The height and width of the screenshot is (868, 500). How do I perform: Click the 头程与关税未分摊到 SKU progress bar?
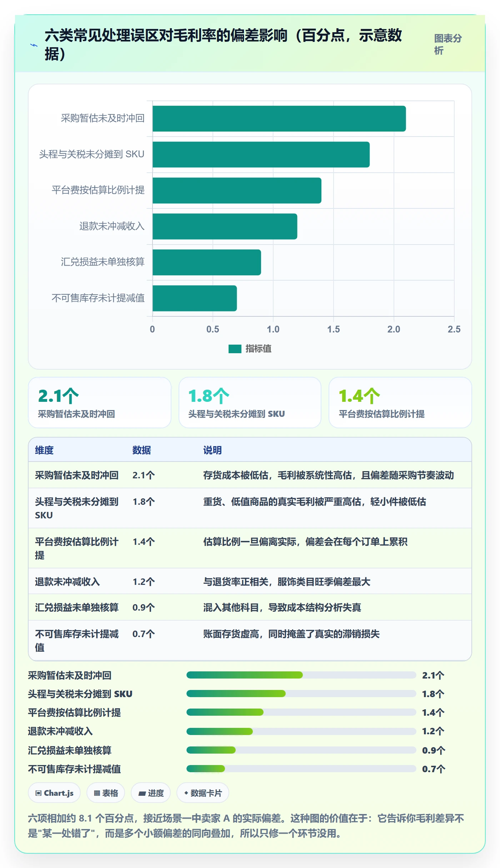pos(301,694)
